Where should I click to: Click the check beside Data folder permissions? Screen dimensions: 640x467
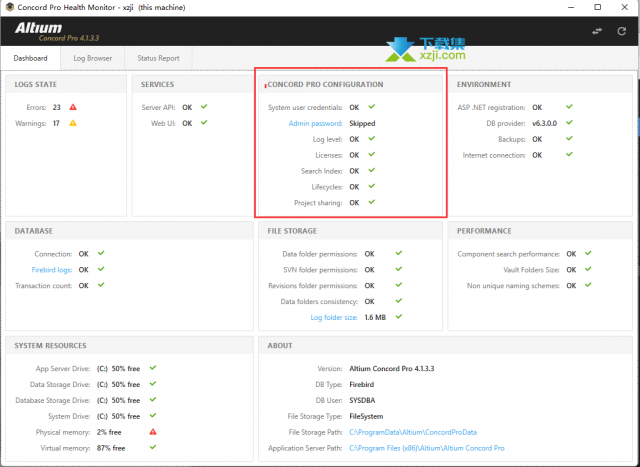[399, 253]
